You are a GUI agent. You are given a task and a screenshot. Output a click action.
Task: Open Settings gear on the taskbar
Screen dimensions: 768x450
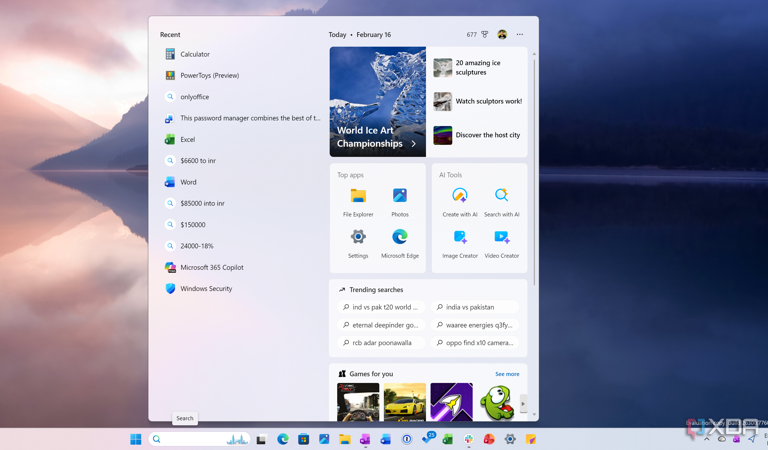point(510,439)
